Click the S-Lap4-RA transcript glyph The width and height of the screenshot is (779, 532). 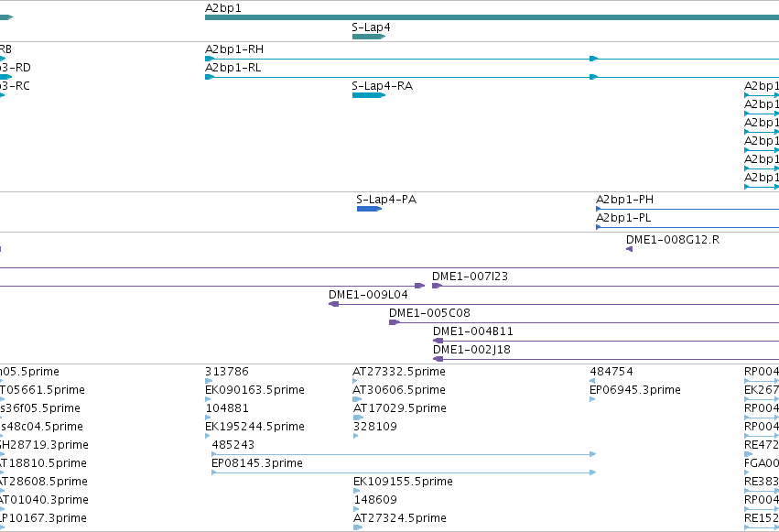click(369, 95)
